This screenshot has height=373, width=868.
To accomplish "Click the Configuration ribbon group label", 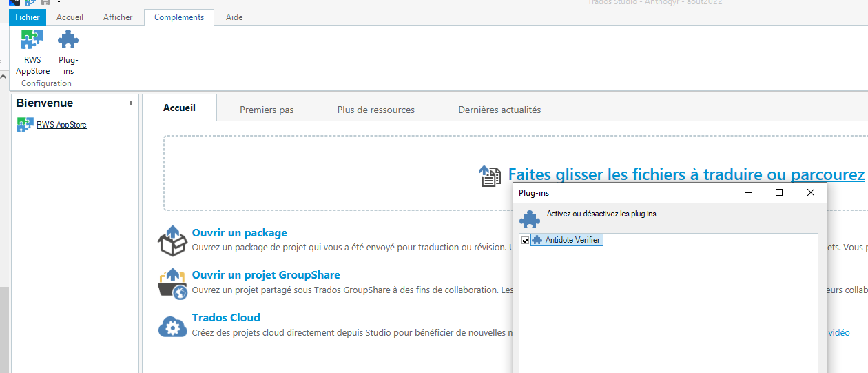I will 46,83.
